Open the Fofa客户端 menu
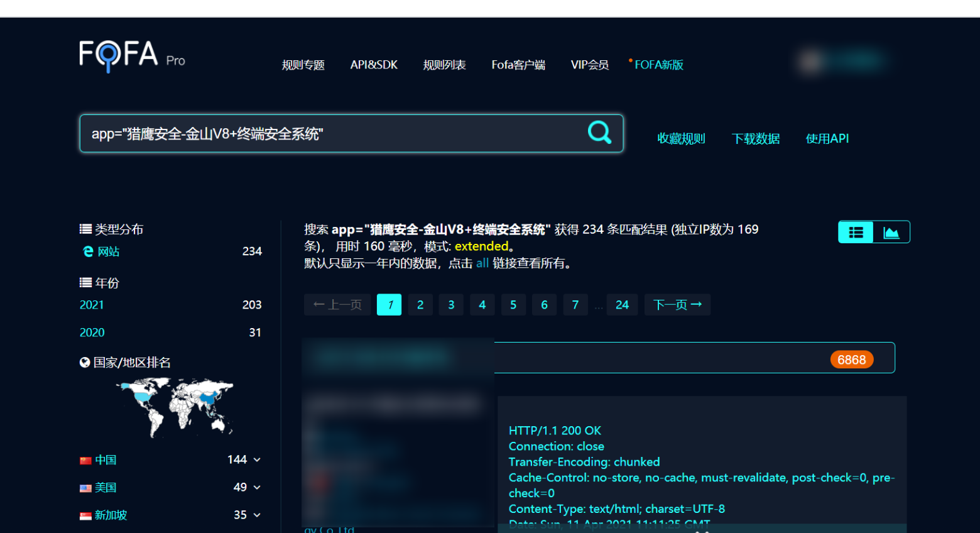The width and height of the screenshot is (980, 533). pos(518,65)
